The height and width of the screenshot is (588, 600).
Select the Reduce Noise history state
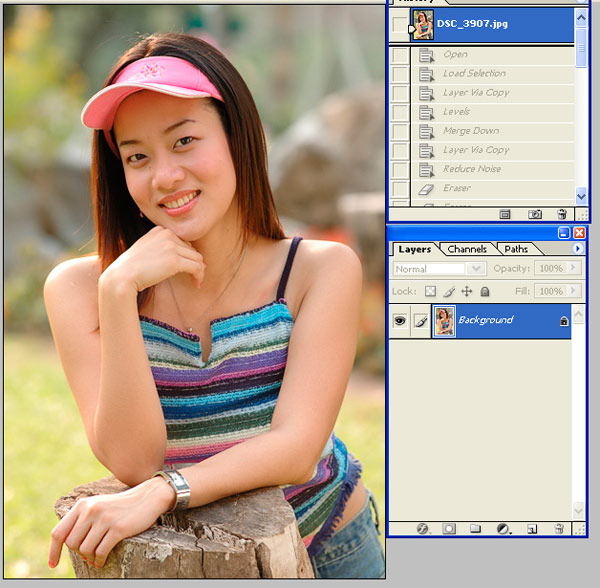click(493, 170)
